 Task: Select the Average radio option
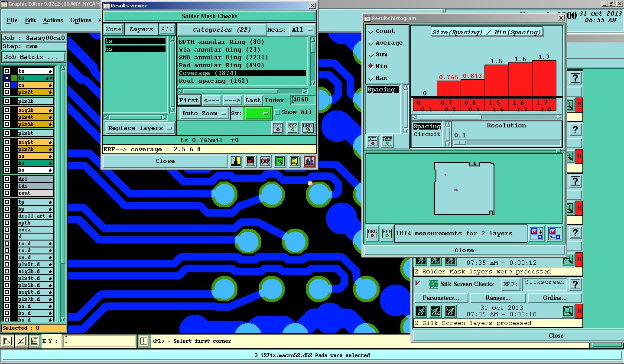click(x=371, y=43)
